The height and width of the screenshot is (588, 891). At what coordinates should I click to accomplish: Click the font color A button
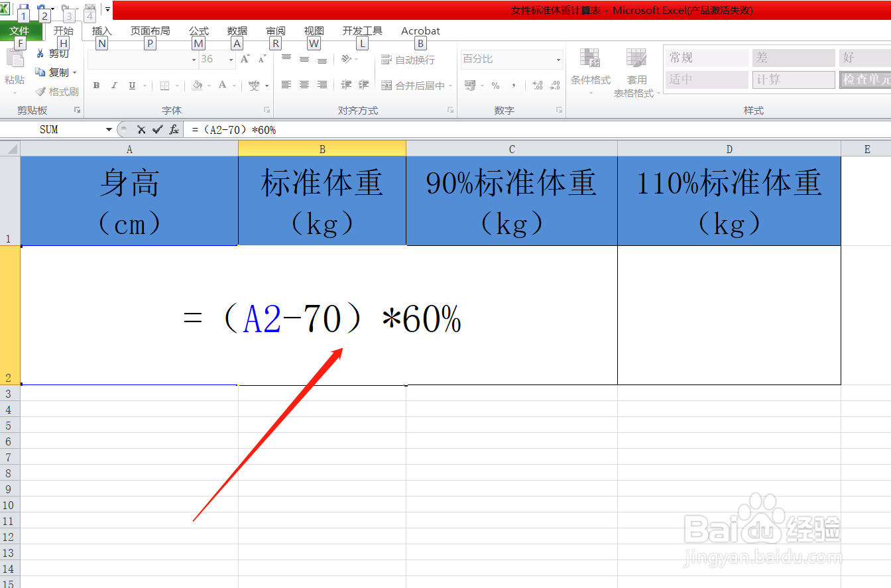point(223,85)
